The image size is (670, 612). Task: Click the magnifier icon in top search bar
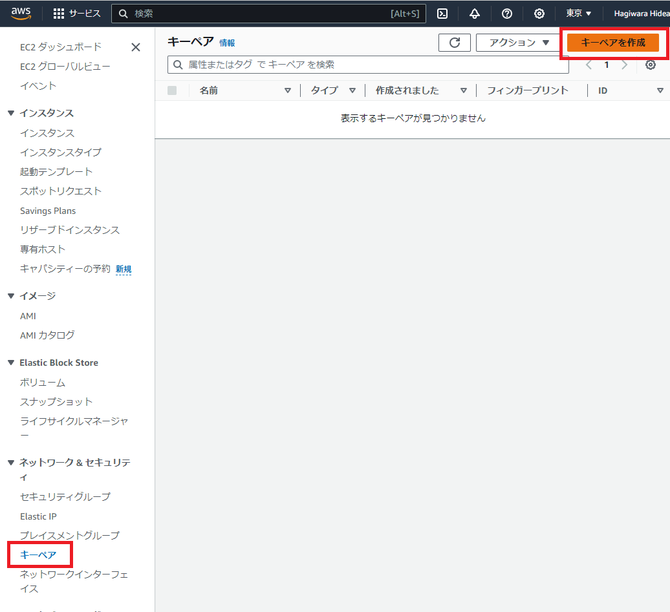[123, 14]
